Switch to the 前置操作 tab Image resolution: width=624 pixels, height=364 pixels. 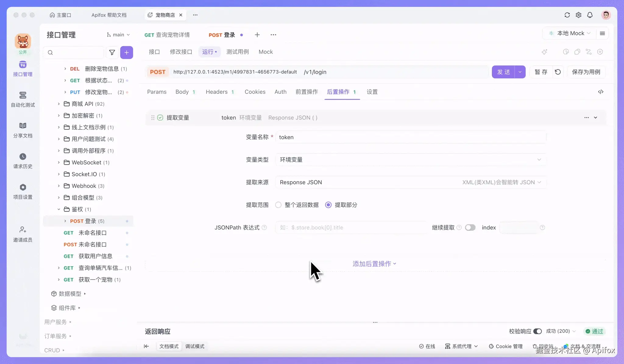pos(307,92)
